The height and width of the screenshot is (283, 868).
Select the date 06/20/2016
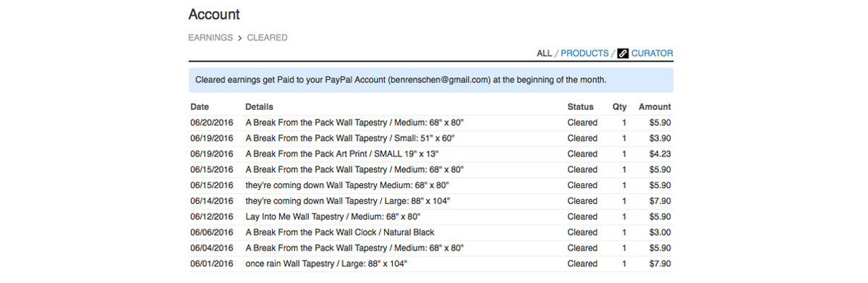point(212,123)
